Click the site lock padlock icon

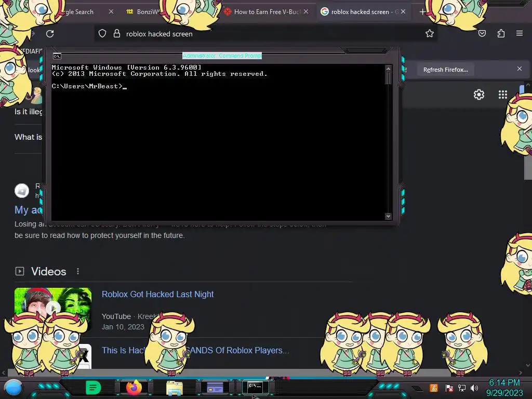(x=117, y=33)
